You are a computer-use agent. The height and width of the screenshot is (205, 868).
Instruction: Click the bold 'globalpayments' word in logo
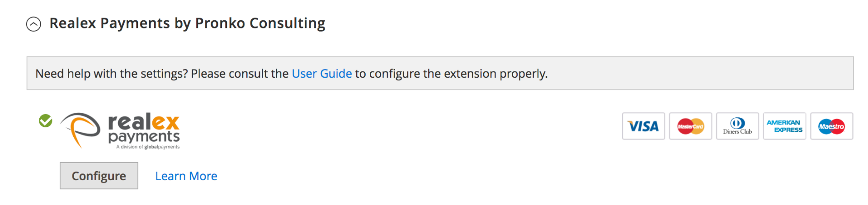[162, 147]
